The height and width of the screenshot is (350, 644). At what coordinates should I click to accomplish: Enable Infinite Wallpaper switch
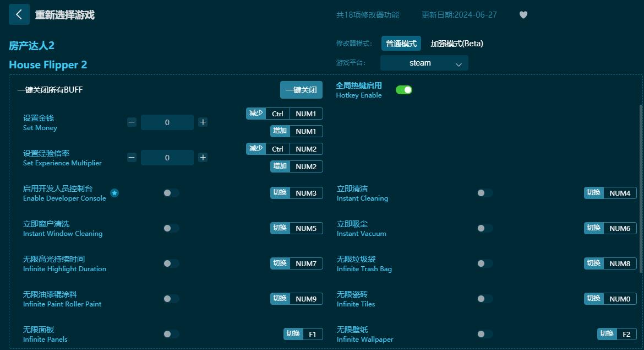[x=484, y=334]
